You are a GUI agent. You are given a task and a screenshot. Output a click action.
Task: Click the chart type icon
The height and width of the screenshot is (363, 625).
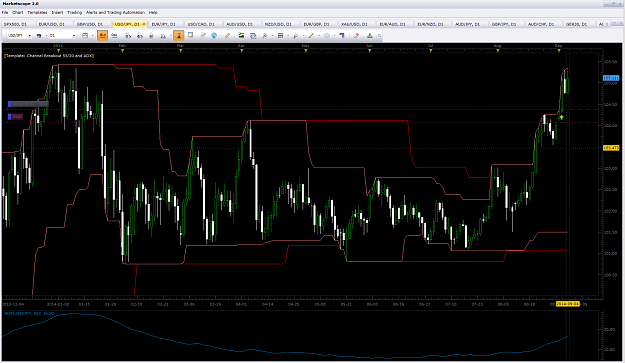[85, 35]
